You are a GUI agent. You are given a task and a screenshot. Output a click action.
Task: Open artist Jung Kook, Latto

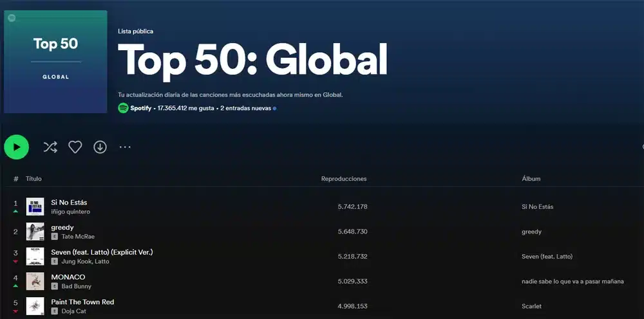[86, 262]
